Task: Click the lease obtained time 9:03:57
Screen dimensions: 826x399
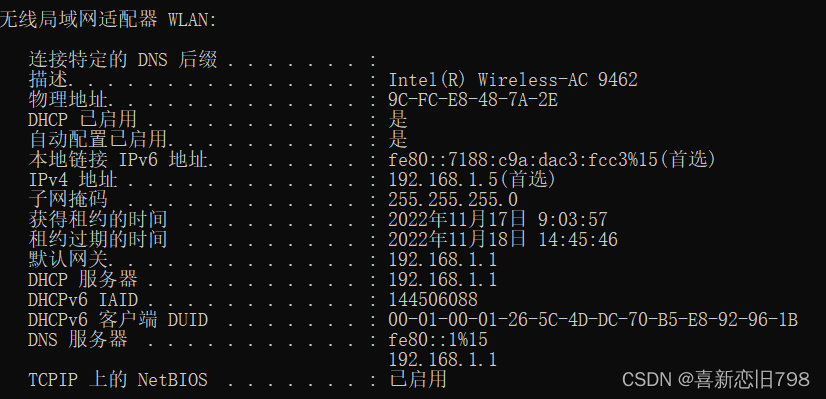Action: click(x=573, y=220)
